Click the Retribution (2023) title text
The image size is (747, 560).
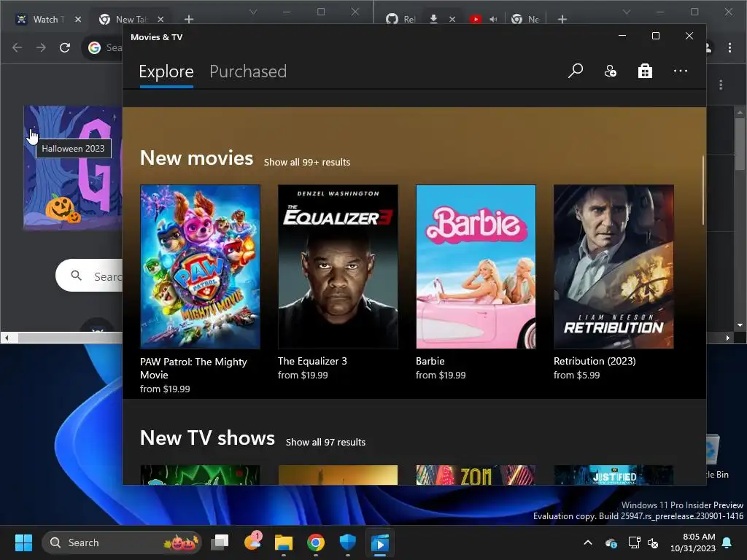[595, 361]
